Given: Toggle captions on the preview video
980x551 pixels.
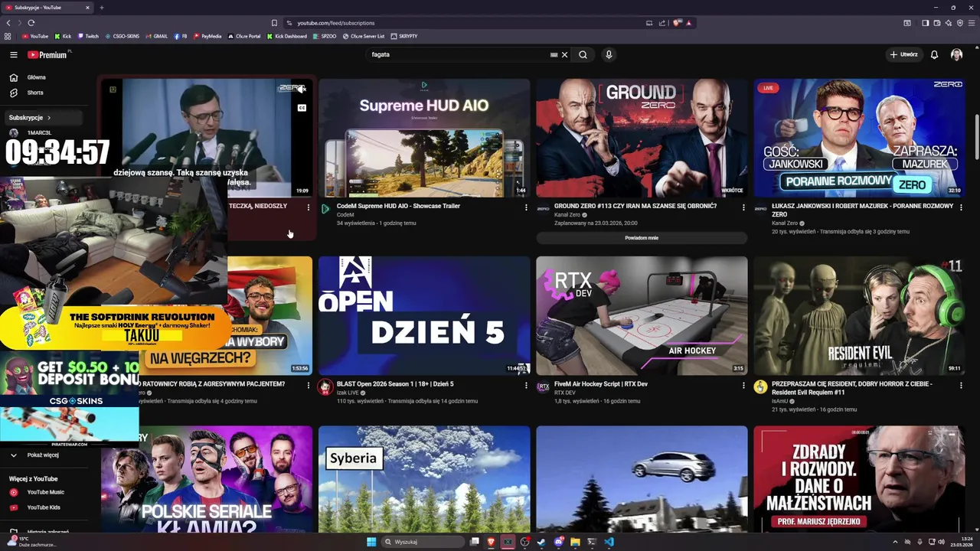Looking at the screenshot, I should [302, 108].
